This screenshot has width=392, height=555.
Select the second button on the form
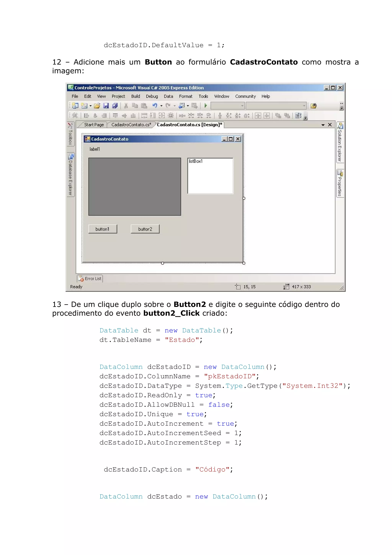click(x=145, y=229)
